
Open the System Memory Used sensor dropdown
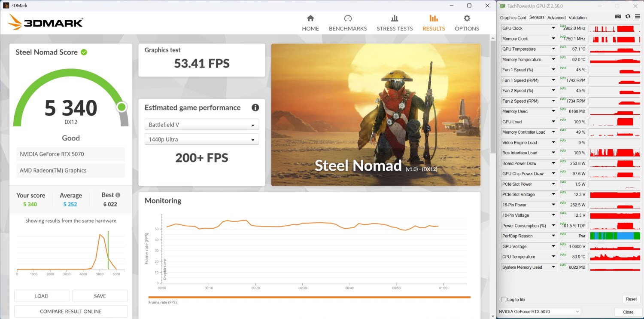(553, 267)
